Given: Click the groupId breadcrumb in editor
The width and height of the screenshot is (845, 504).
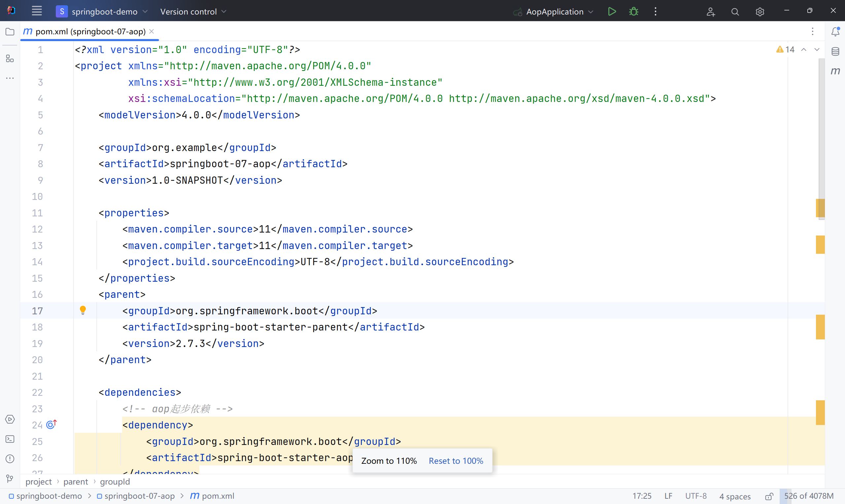Looking at the screenshot, I should [x=115, y=481].
